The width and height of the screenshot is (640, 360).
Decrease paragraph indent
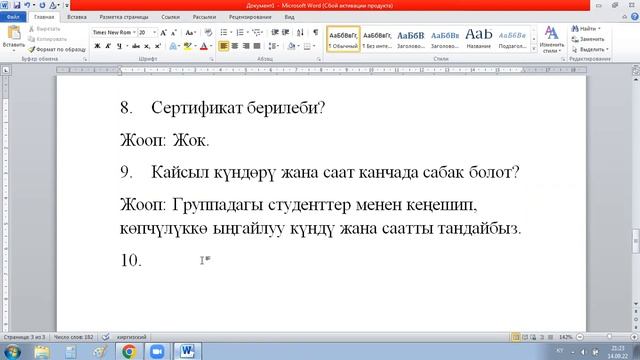(x=275, y=32)
